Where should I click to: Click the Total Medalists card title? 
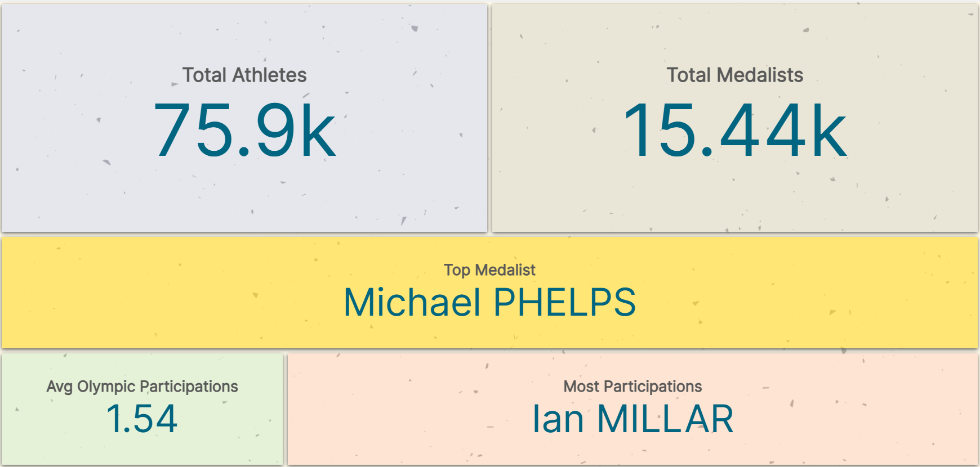point(734,75)
